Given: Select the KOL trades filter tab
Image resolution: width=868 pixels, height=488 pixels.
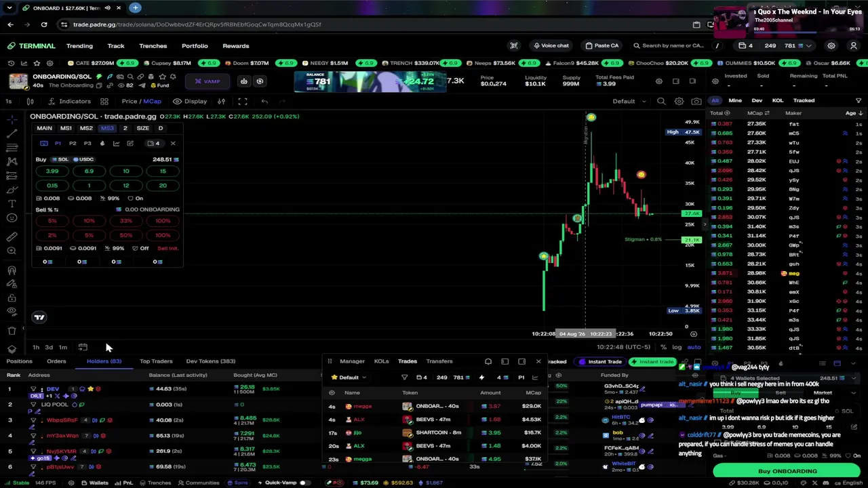Looking at the screenshot, I should point(778,100).
